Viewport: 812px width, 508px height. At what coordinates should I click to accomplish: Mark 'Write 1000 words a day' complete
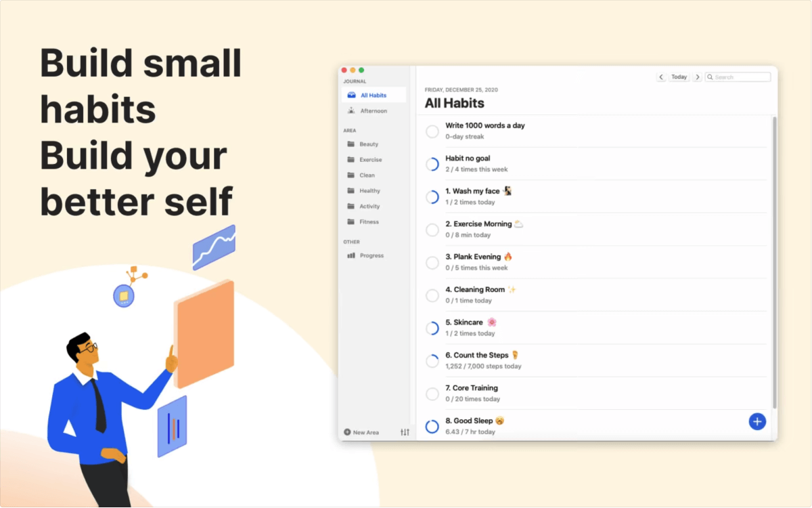tap(432, 131)
